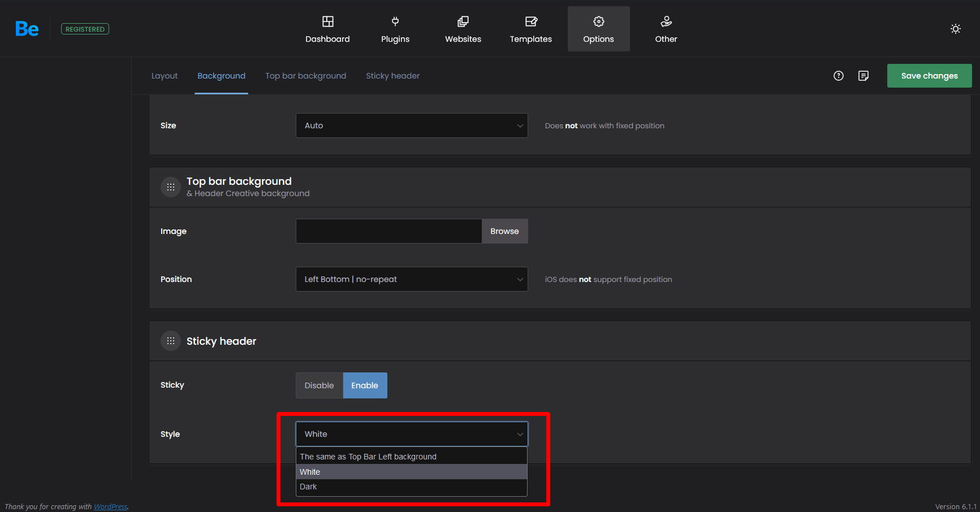
Task: Click 'Does not work with fixed position' note
Action: pos(605,125)
